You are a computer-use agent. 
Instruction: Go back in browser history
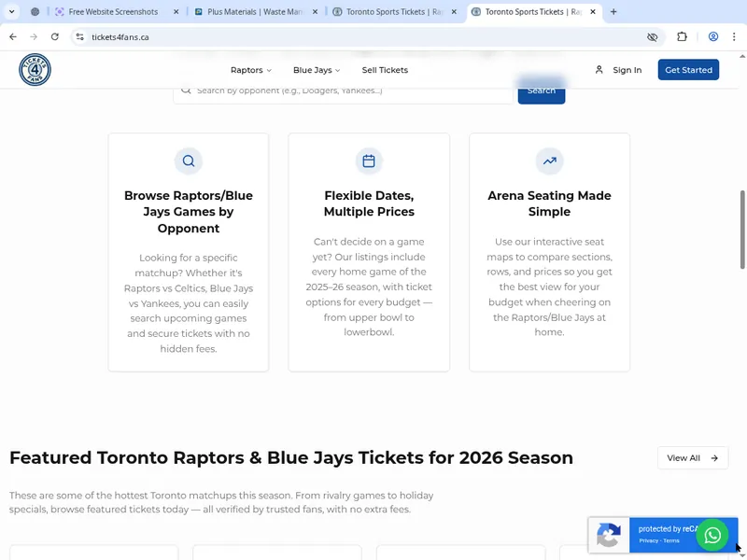13,36
